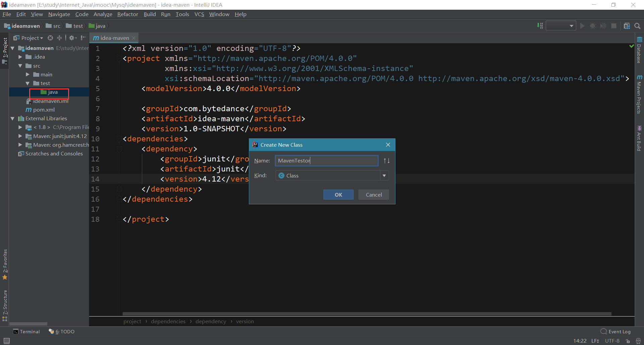Select ideamaven.iml file in the tree
The height and width of the screenshot is (345, 644).
tap(48, 101)
